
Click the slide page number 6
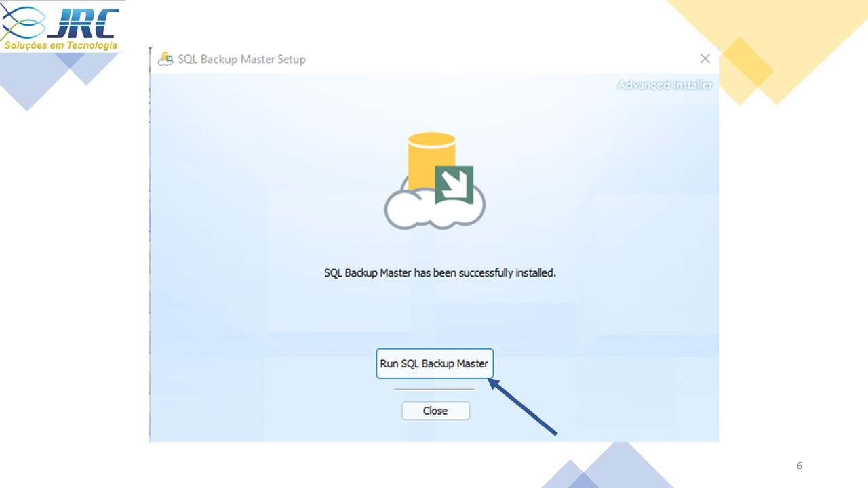point(800,466)
